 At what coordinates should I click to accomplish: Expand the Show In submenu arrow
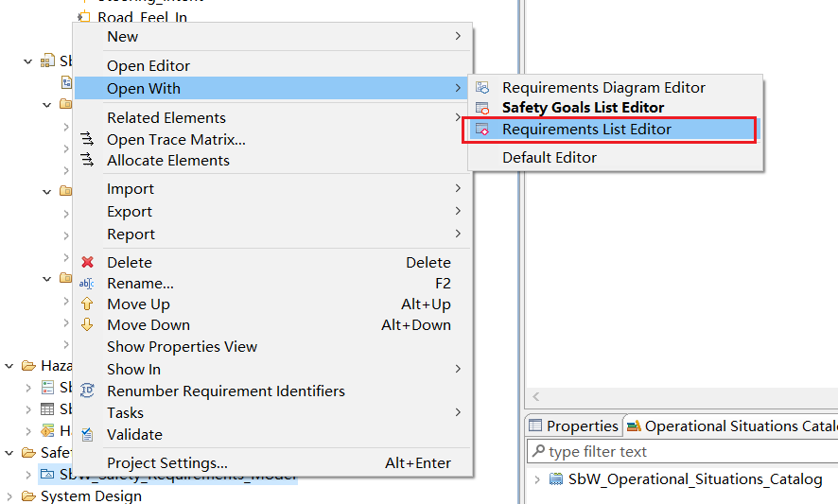tap(458, 369)
